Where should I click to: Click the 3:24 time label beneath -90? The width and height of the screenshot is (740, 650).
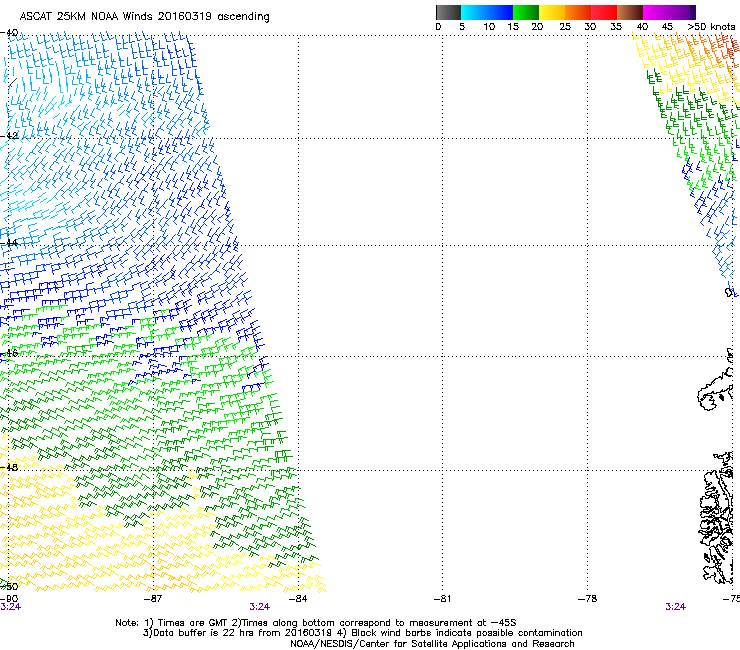(10, 607)
